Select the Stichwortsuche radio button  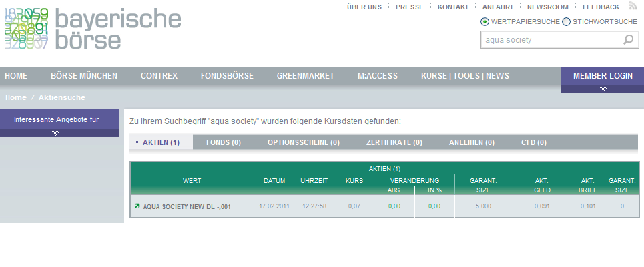566,22
